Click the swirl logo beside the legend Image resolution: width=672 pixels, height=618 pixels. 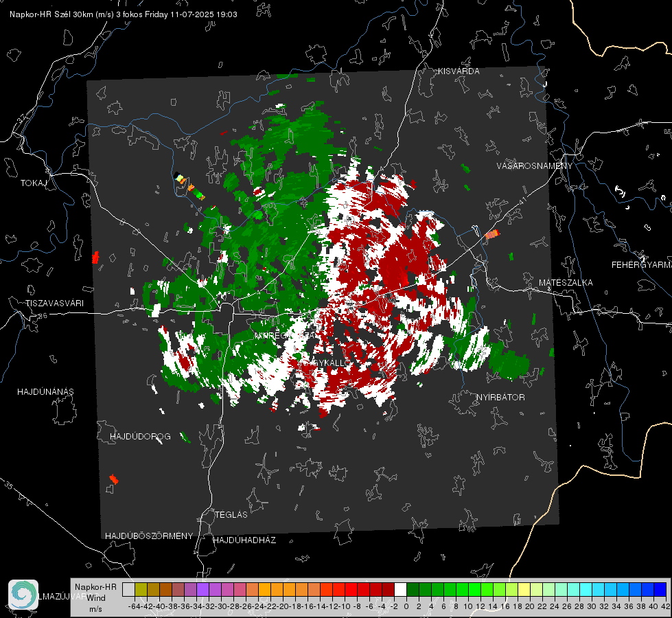tap(23, 595)
